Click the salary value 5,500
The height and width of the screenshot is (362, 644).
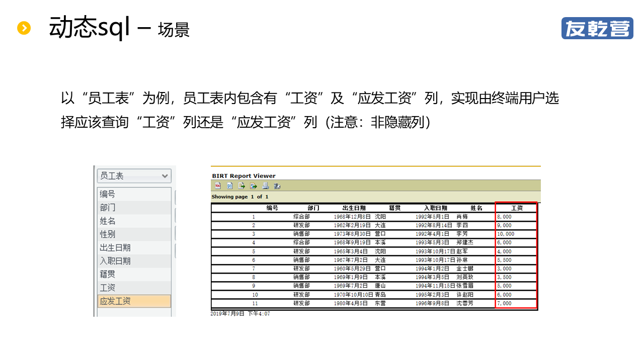(504, 260)
